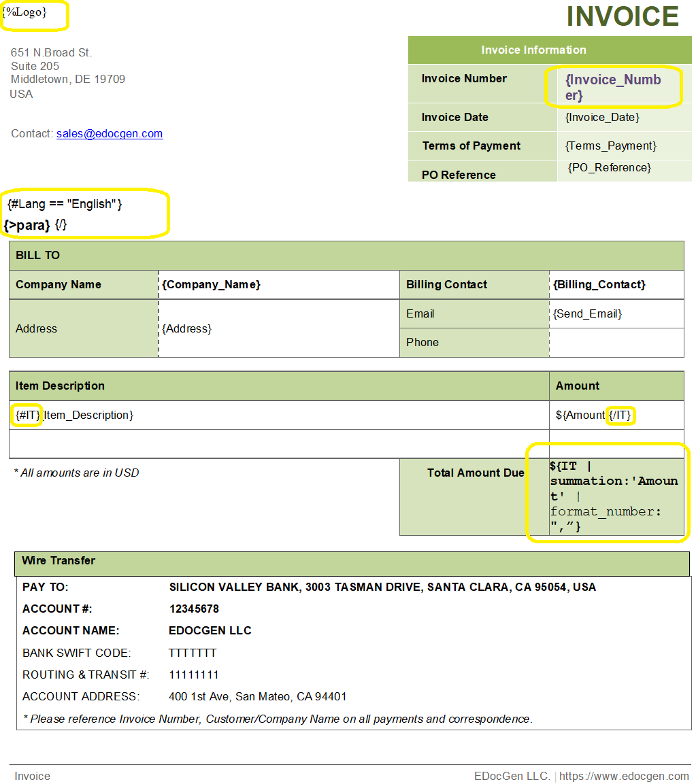The height and width of the screenshot is (784, 696).
Task: Click the {#IT} loop opening tag
Action: (28, 415)
